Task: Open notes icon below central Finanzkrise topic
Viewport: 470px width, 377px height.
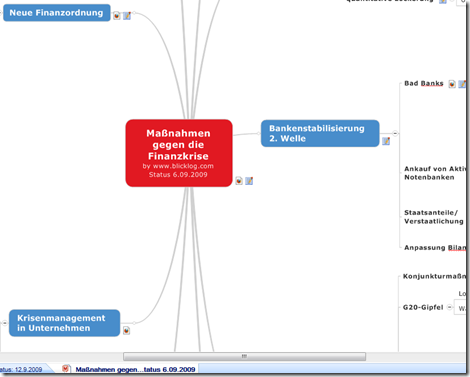Action: 249,181
